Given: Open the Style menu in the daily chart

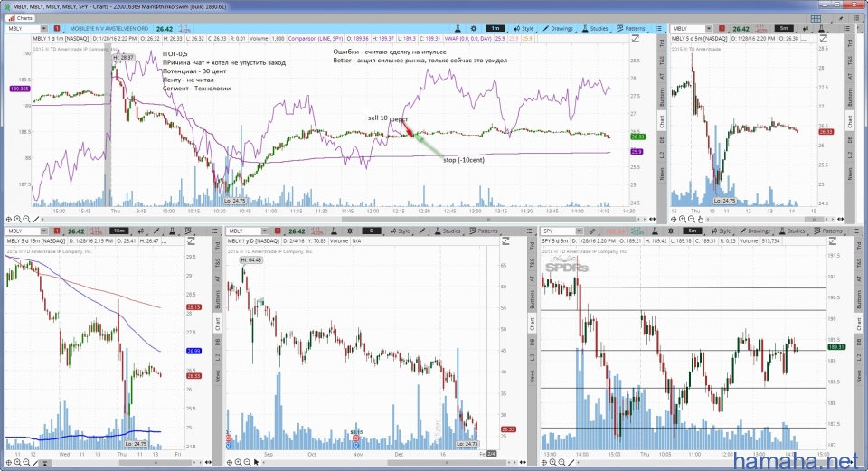Looking at the screenshot, I should point(401,231).
